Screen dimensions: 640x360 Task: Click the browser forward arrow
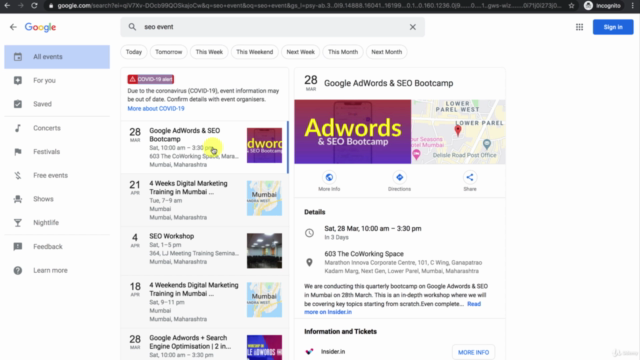[20, 6]
